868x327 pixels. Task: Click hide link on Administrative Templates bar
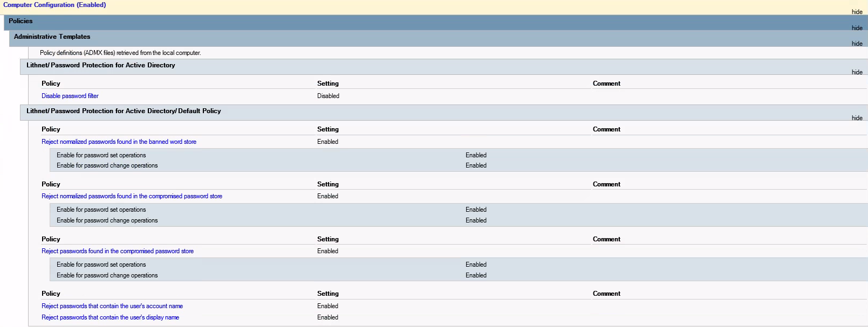pos(857,44)
